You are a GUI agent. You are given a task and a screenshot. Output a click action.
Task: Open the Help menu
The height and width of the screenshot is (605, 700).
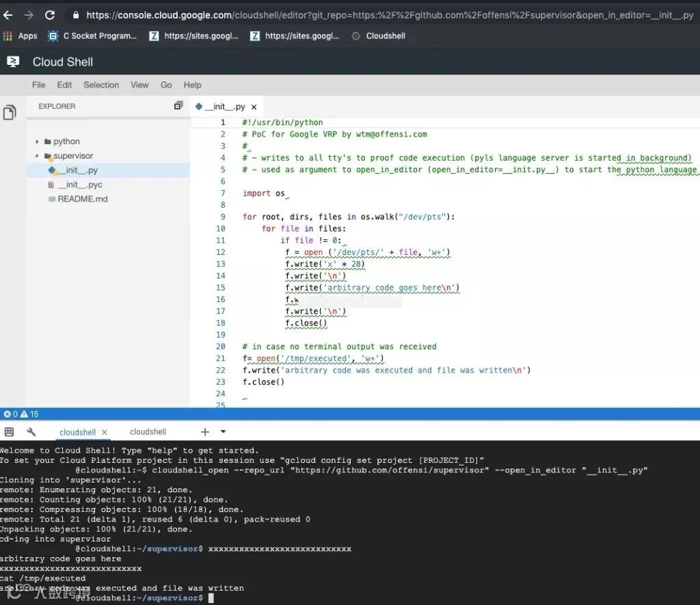(x=192, y=85)
